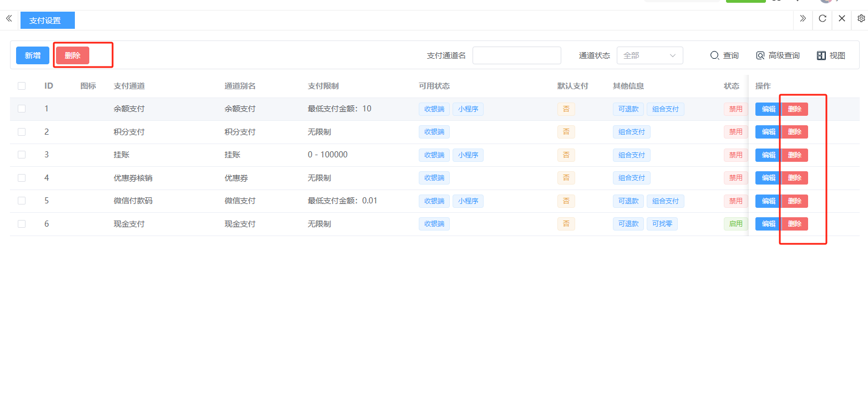Tick the checkbox for 挂账 row
The width and height of the screenshot is (868, 404).
pos(22,155)
